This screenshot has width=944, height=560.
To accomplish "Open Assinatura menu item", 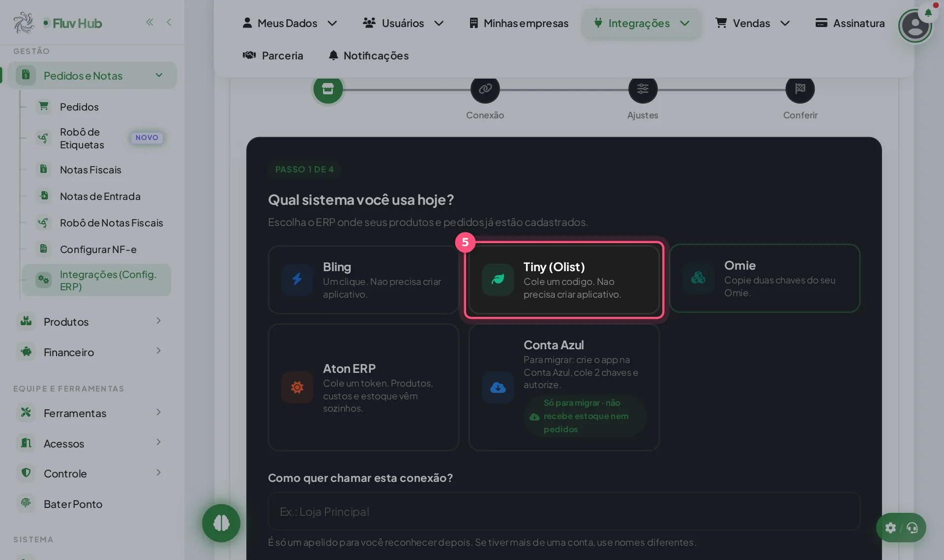I will (x=850, y=23).
